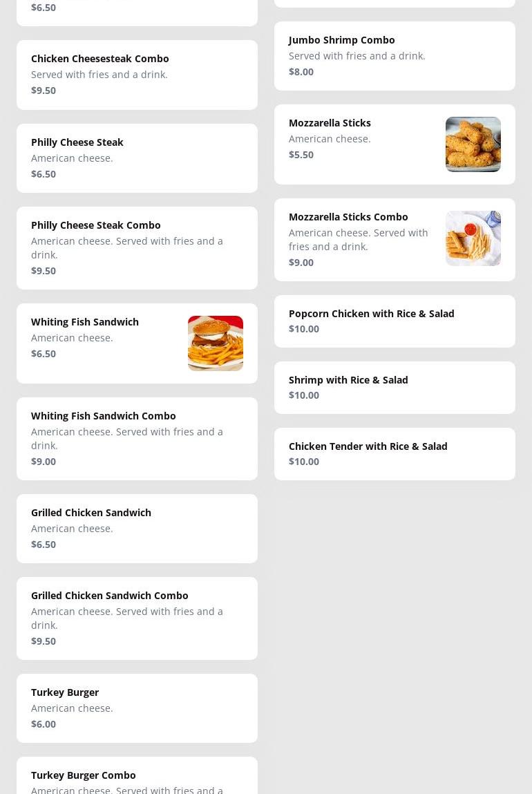Click the Whiting Fish Sandwich image
The width and height of the screenshot is (532, 794).
pyautogui.click(x=215, y=343)
